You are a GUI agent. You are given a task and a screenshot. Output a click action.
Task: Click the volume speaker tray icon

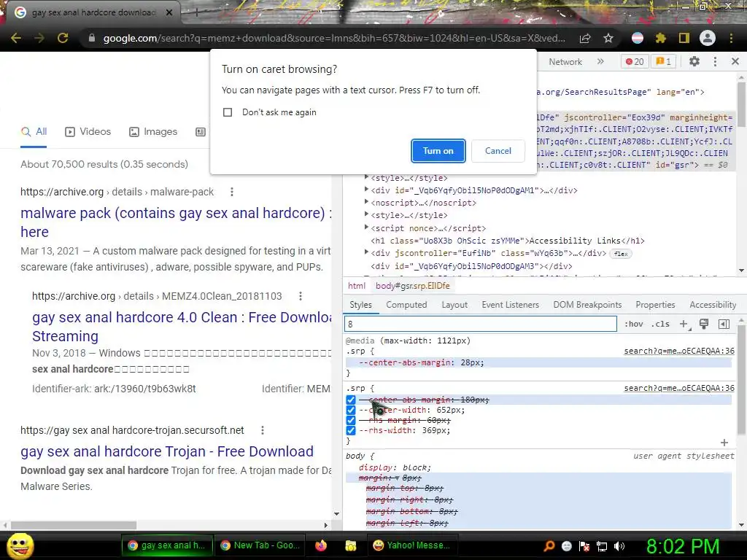(619, 546)
